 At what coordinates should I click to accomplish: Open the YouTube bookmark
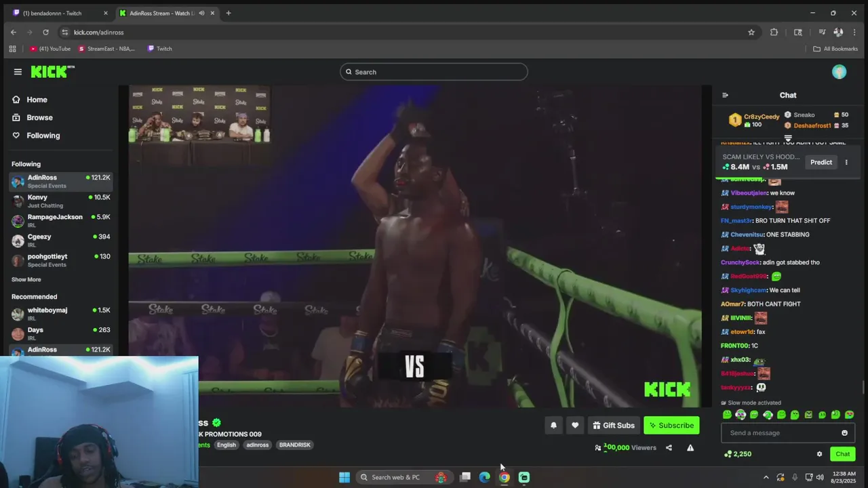point(50,49)
